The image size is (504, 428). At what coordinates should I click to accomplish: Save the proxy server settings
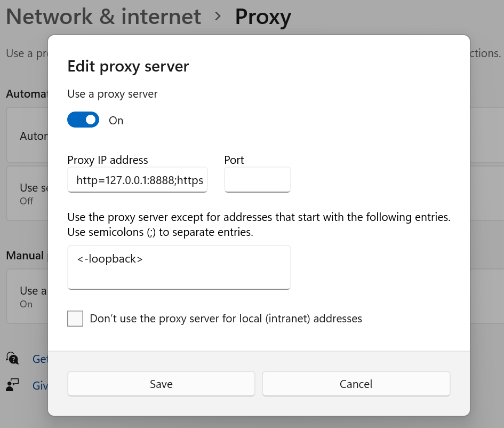point(161,384)
